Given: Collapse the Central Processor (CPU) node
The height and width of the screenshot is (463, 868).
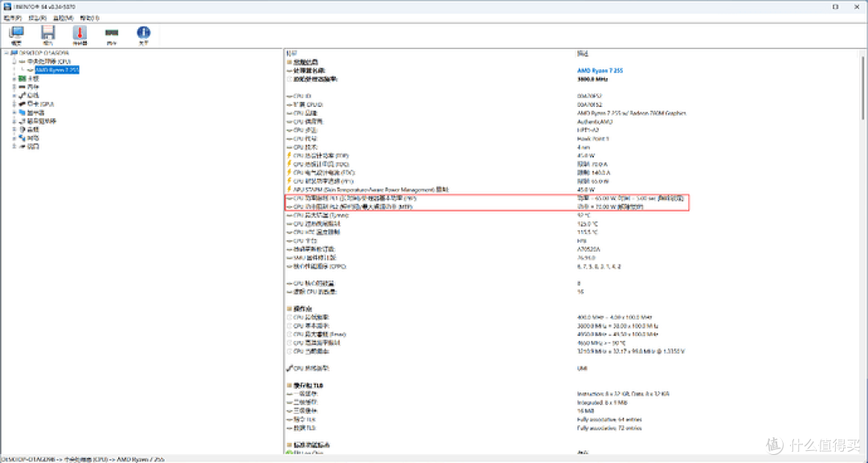Looking at the screenshot, I should pyautogui.click(x=14, y=61).
